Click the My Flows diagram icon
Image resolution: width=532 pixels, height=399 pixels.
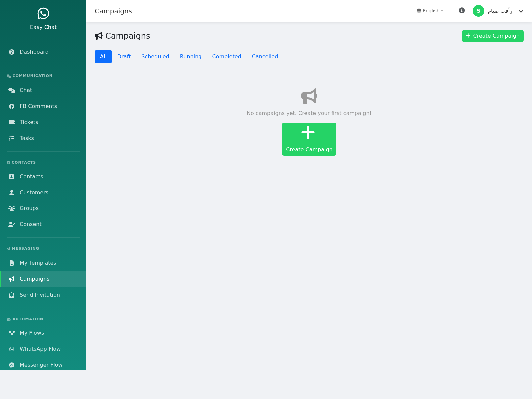pos(12,333)
